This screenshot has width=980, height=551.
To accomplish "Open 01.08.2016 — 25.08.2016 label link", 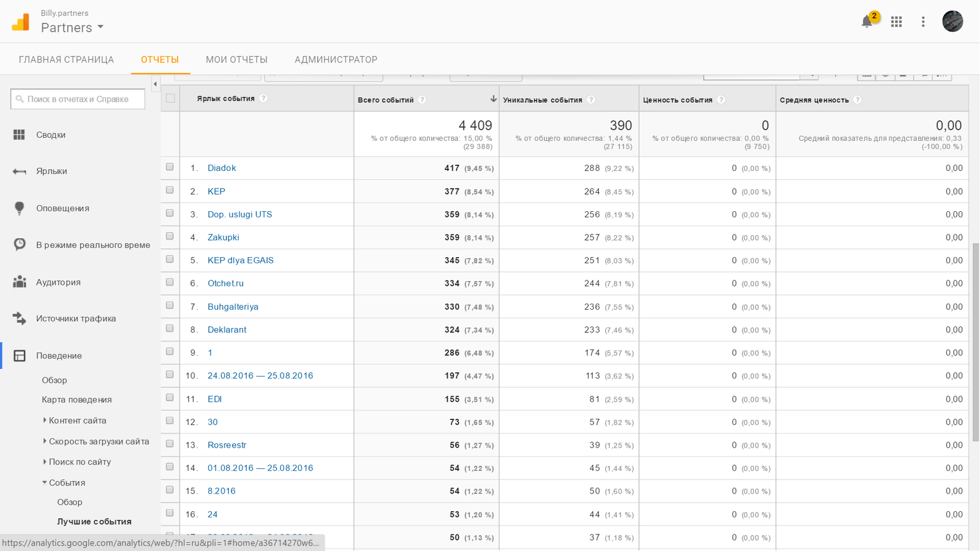I will (x=260, y=468).
